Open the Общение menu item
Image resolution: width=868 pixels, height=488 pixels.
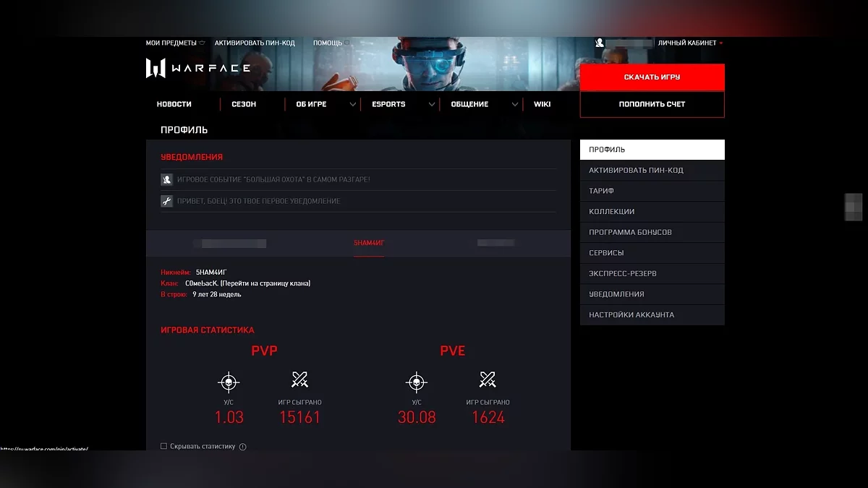[x=469, y=104]
